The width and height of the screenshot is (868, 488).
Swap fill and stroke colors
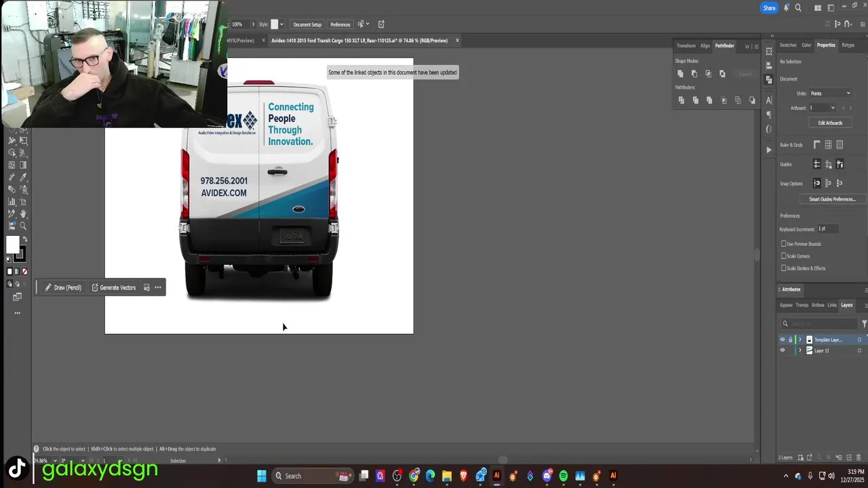pyautogui.click(x=25, y=240)
